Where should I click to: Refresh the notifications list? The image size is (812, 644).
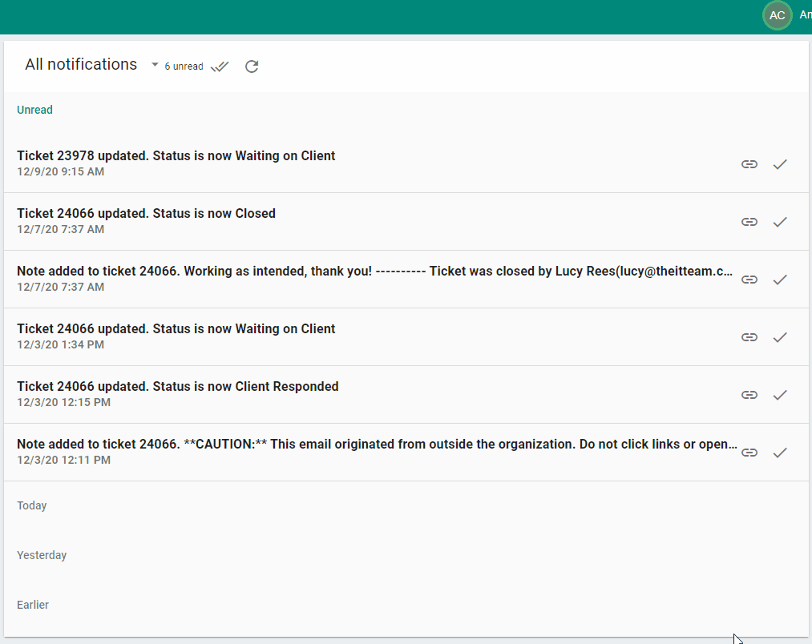point(252,66)
